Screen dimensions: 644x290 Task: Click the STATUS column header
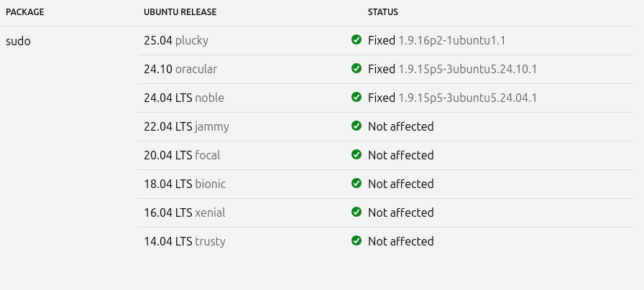click(383, 12)
